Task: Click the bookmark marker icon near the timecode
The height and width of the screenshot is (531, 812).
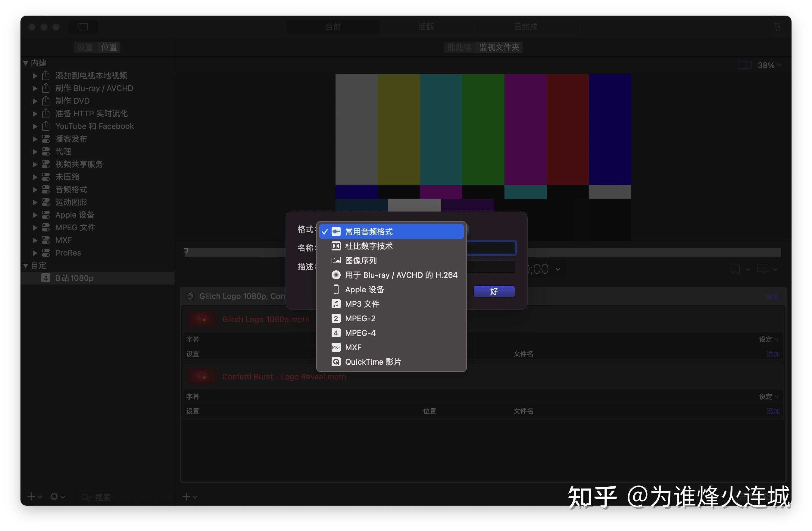Action: pos(735,269)
